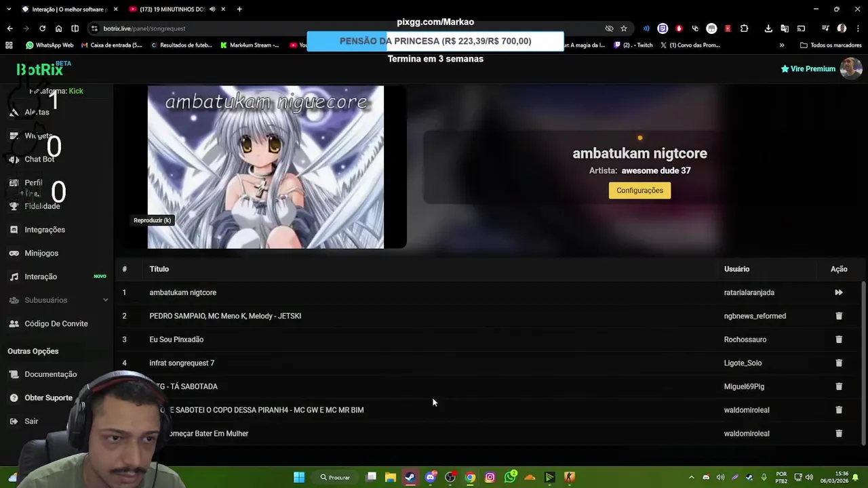Remove infrat songrequest 7 from queue
The width and height of the screenshot is (868, 488).
pyautogui.click(x=839, y=363)
